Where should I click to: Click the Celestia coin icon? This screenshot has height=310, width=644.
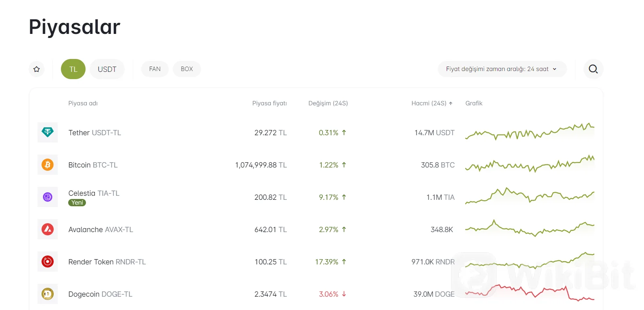tap(48, 197)
